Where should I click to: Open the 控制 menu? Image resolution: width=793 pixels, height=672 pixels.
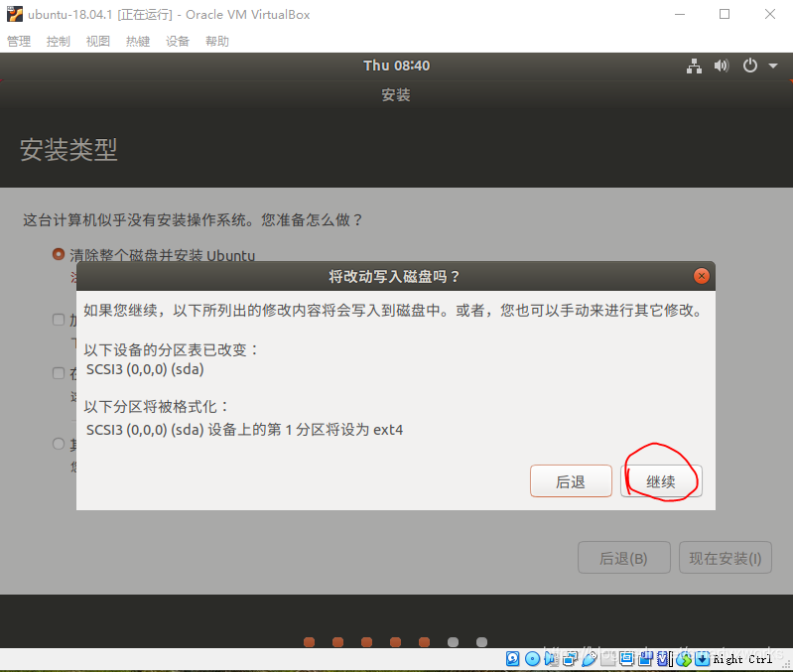point(59,41)
